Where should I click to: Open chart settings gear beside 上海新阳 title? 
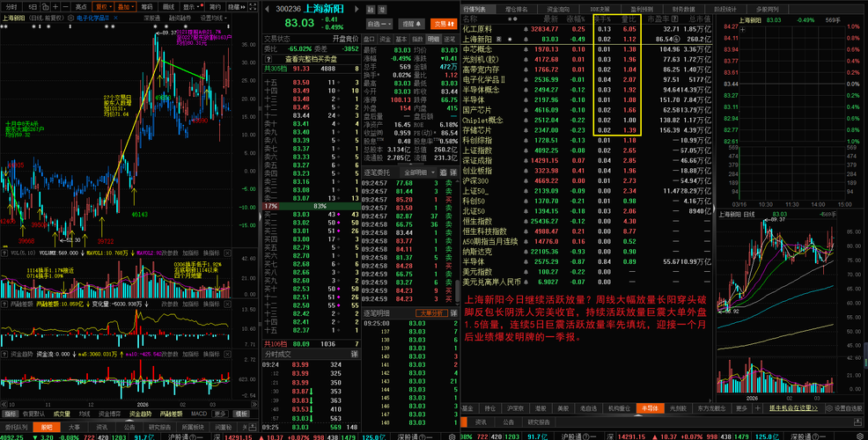pos(70,18)
